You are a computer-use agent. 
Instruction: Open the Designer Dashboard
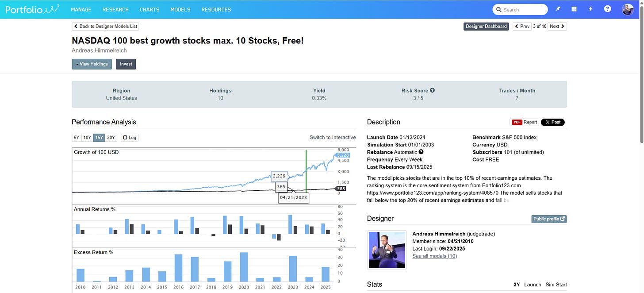click(x=486, y=27)
